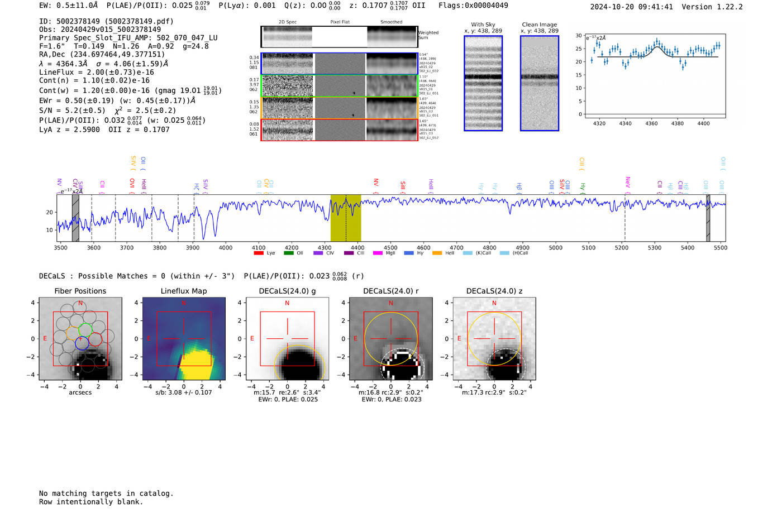Click the green OII legend swatch
This screenshot has height=532, width=782.
(288, 253)
